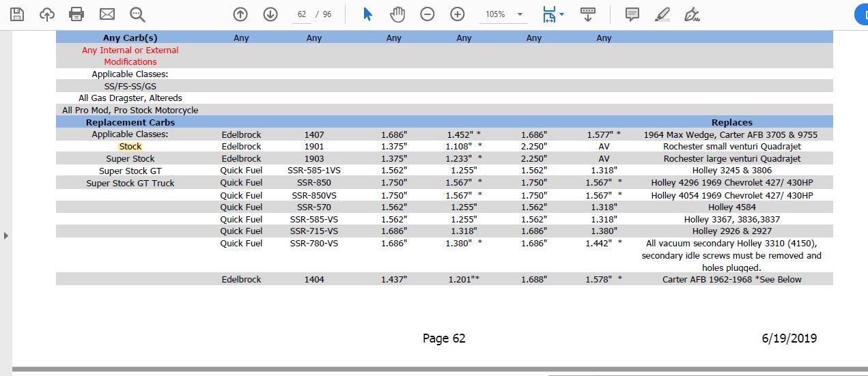The image size is (868, 376).
Task: Click model number 1903
Action: click(314, 158)
